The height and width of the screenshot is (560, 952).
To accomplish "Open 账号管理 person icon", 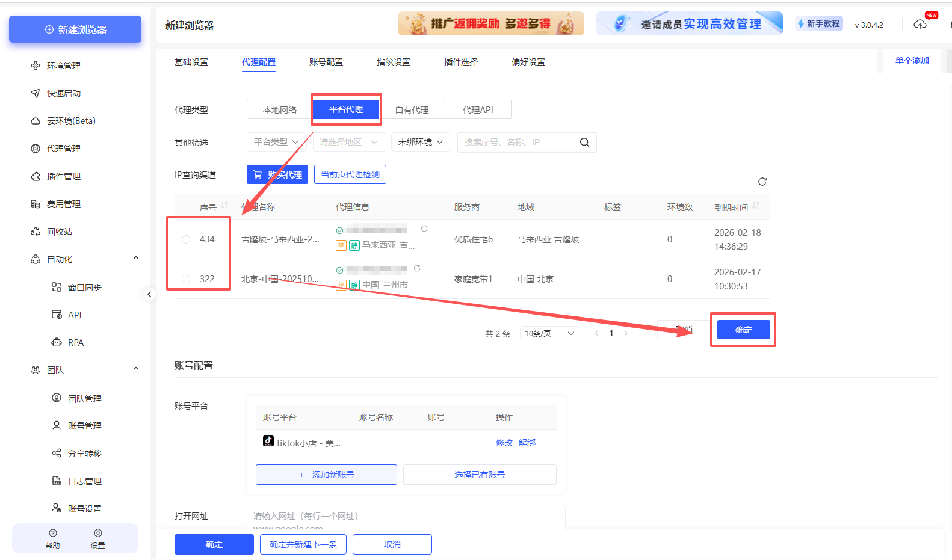I will click(57, 425).
